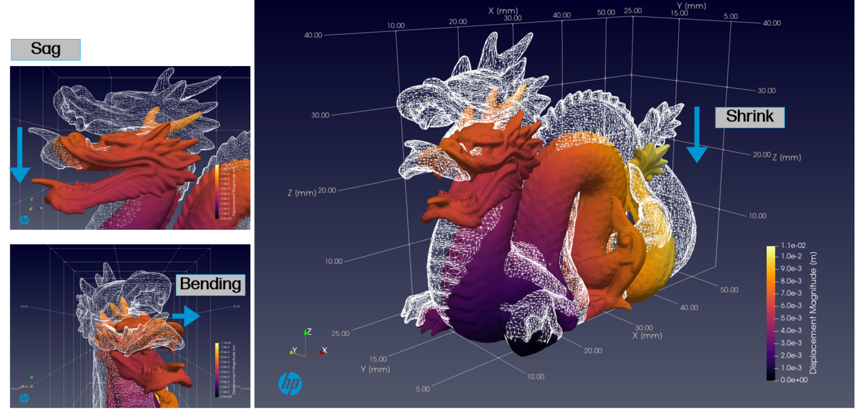Click the blue Shrink arrow
Screen dimensions: 868x415
tap(696, 133)
